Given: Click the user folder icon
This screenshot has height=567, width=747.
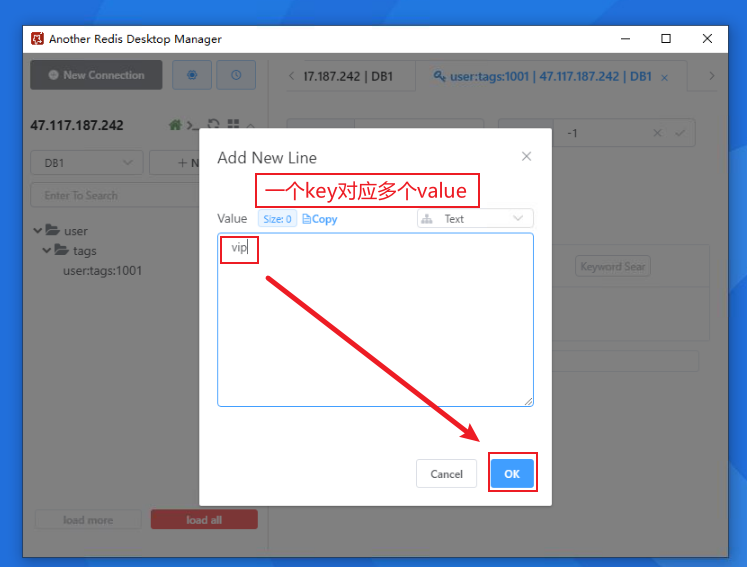Looking at the screenshot, I should (52, 230).
